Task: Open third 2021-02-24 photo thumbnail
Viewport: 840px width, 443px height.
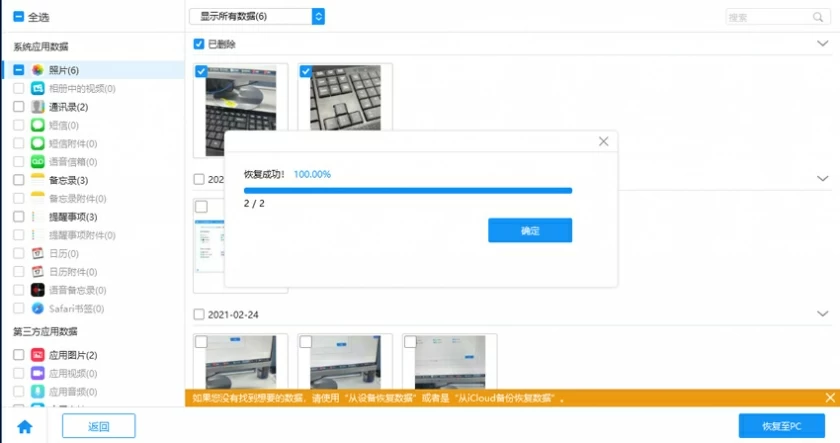Action: pyautogui.click(x=450, y=362)
